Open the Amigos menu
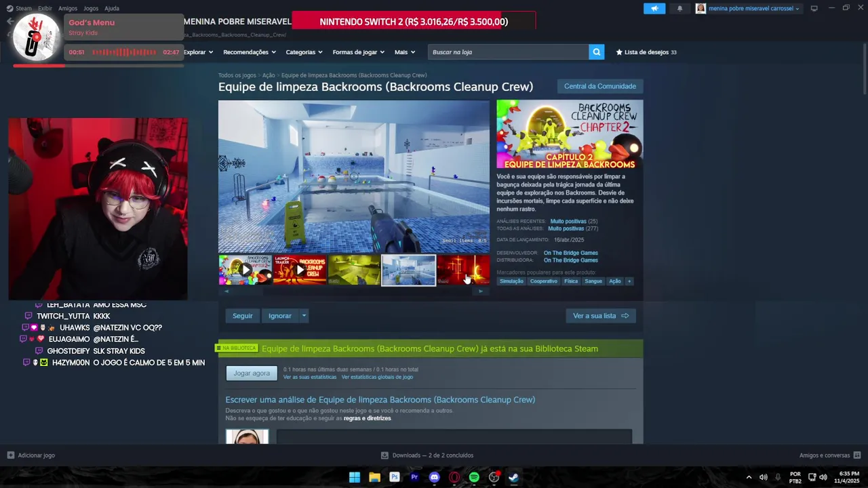 click(68, 8)
